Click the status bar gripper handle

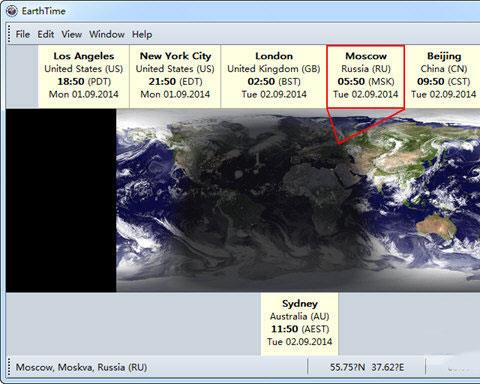coord(9,367)
